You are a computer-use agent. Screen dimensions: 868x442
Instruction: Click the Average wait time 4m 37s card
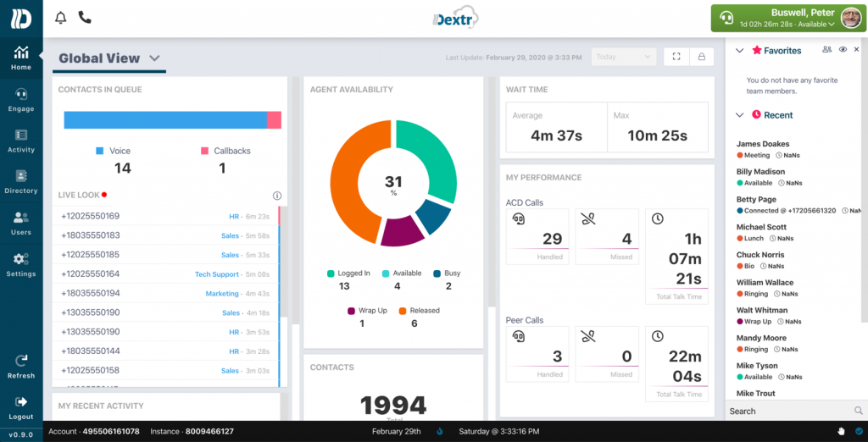[557, 127]
